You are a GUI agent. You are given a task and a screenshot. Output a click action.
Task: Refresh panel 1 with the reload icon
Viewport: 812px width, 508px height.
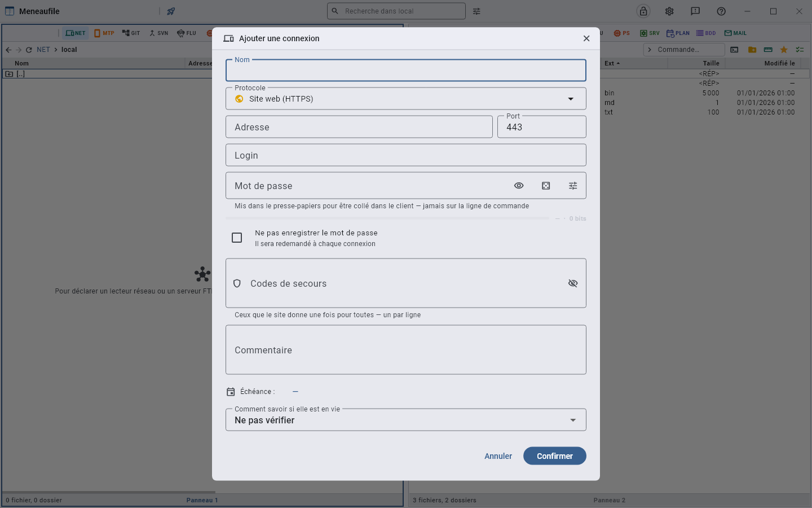click(29, 50)
